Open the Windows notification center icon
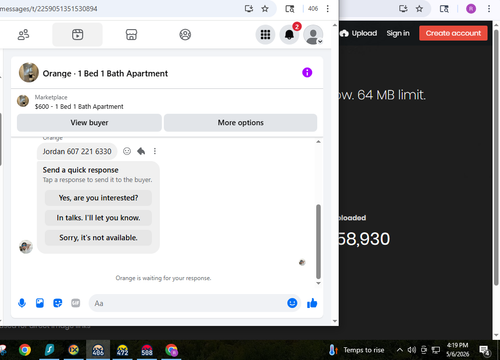Viewport: 500px width, 360px height. (x=484, y=350)
